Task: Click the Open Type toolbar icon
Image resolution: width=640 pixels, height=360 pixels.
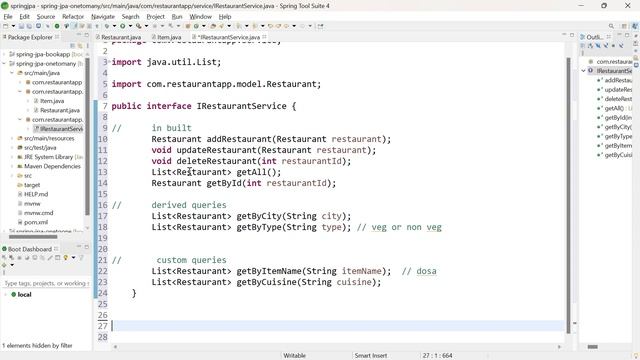Action: tap(213, 26)
